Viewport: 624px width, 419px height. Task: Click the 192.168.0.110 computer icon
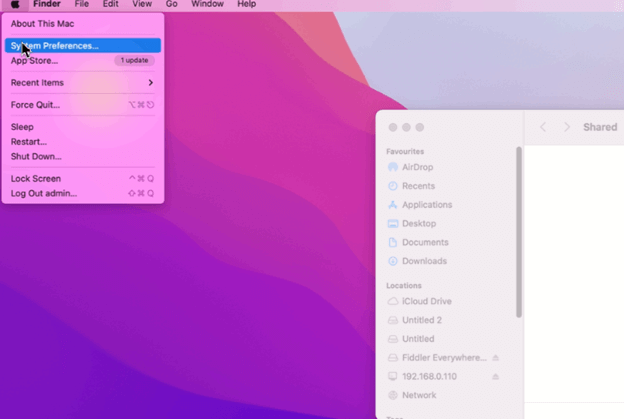pyautogui.click(x=393, y=376)
